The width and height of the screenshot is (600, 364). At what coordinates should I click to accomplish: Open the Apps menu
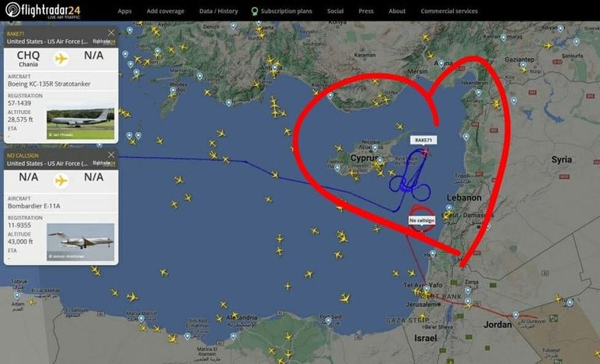(x=124, y=11)
